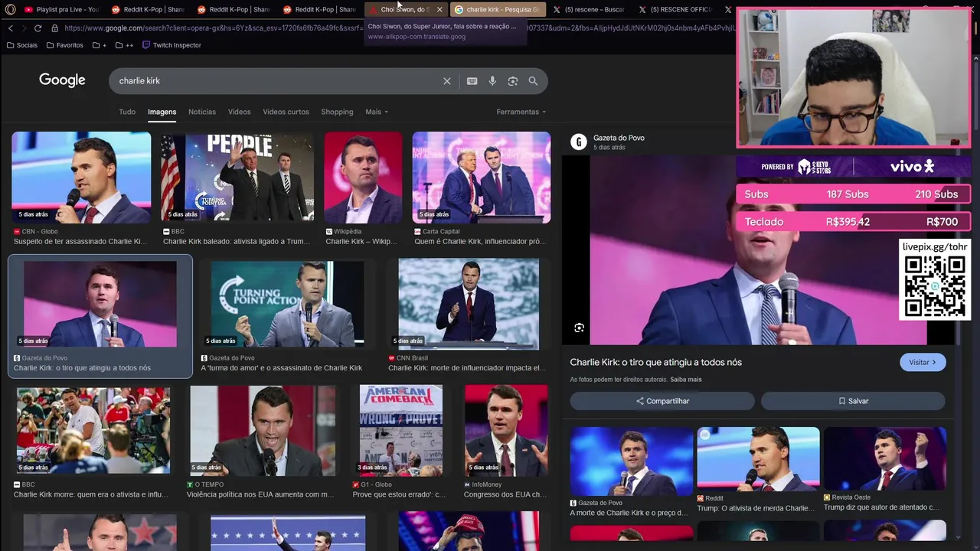Open the Opera main menu icon
Image resolution: width=980 pixels, height=551 pixels.
(11, 9)
